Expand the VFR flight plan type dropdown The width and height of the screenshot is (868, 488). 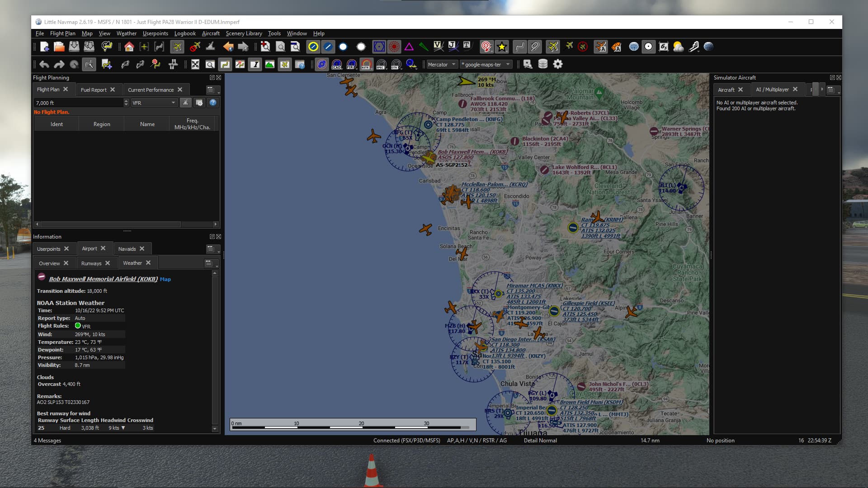pyautogui.click(x=154, y=103)
